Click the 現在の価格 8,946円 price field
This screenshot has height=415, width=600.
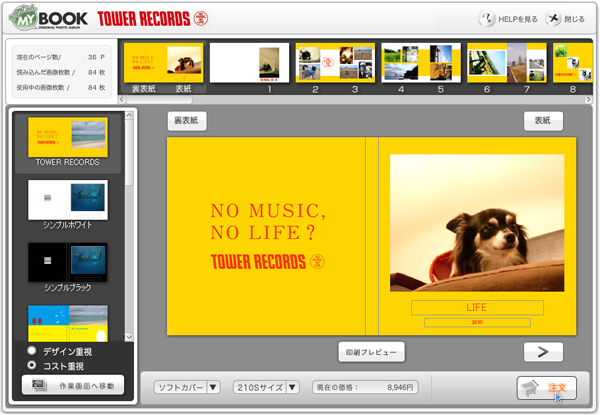(365, 387)
